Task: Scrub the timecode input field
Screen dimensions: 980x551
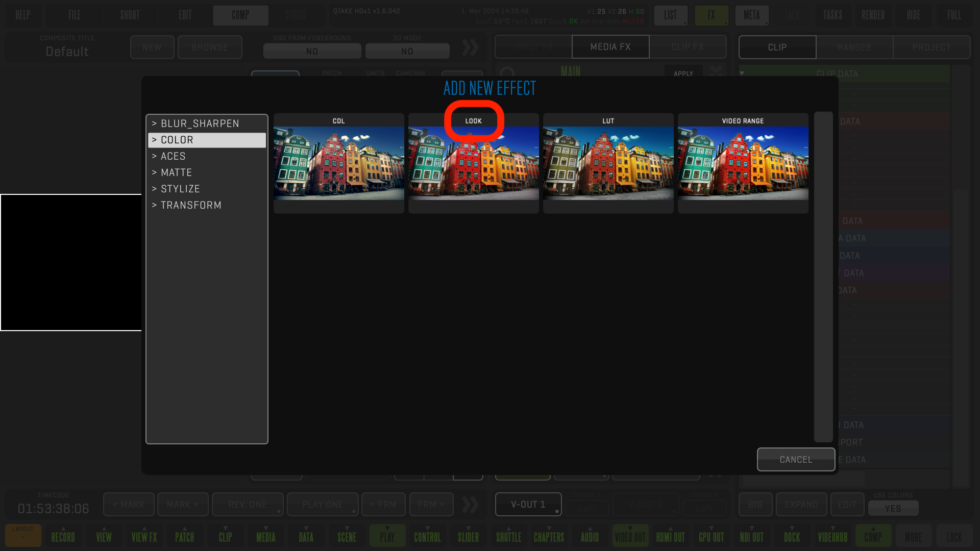Action: [x=53, y=509]
